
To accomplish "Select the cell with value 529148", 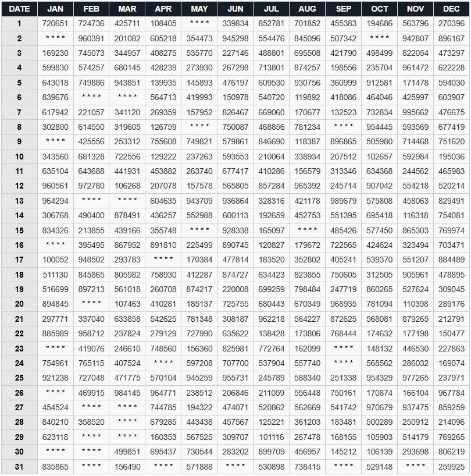I will coord(379,467).
